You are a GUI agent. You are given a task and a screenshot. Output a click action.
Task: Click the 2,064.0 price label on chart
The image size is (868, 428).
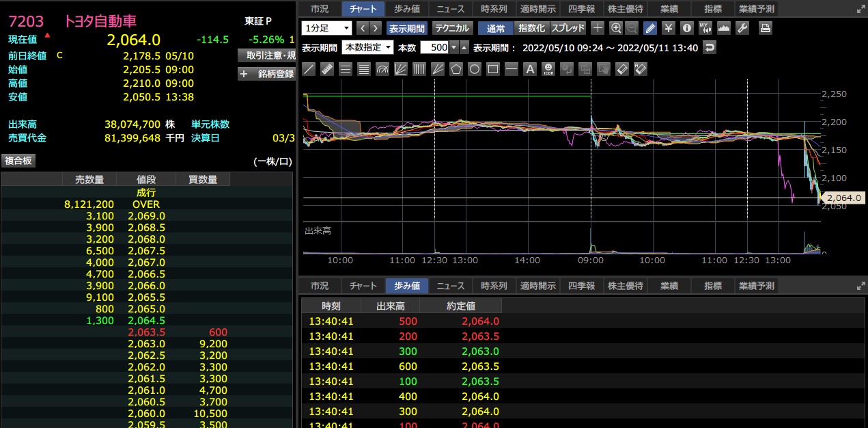point(844,198)
